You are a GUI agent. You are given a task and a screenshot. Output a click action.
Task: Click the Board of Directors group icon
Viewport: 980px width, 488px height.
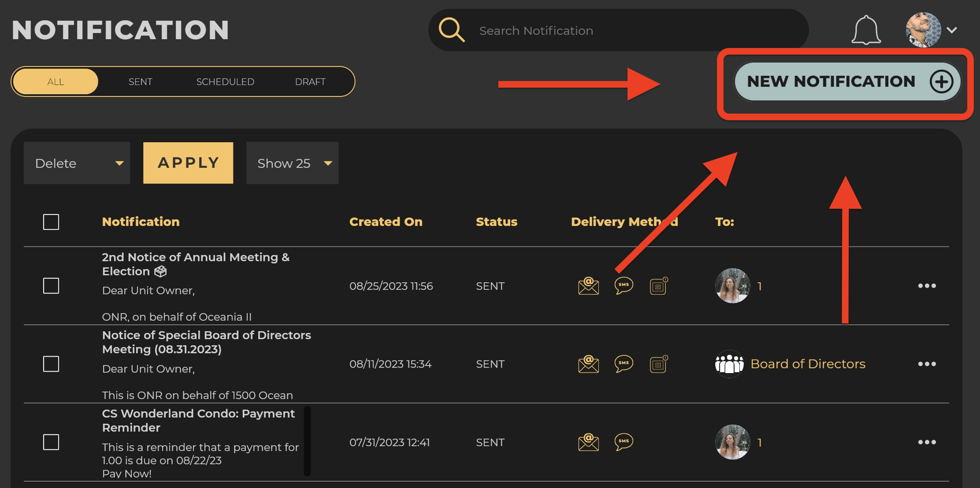tap(730, 363)
